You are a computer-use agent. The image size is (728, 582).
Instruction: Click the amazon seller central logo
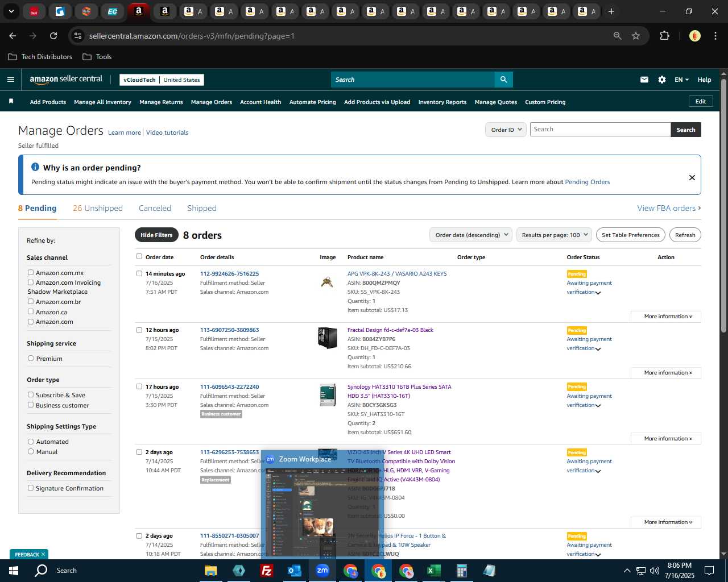tap(66, 80)
